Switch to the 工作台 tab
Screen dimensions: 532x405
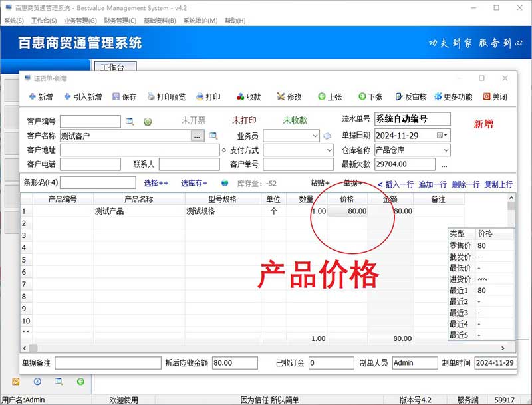tap(115, 67)
